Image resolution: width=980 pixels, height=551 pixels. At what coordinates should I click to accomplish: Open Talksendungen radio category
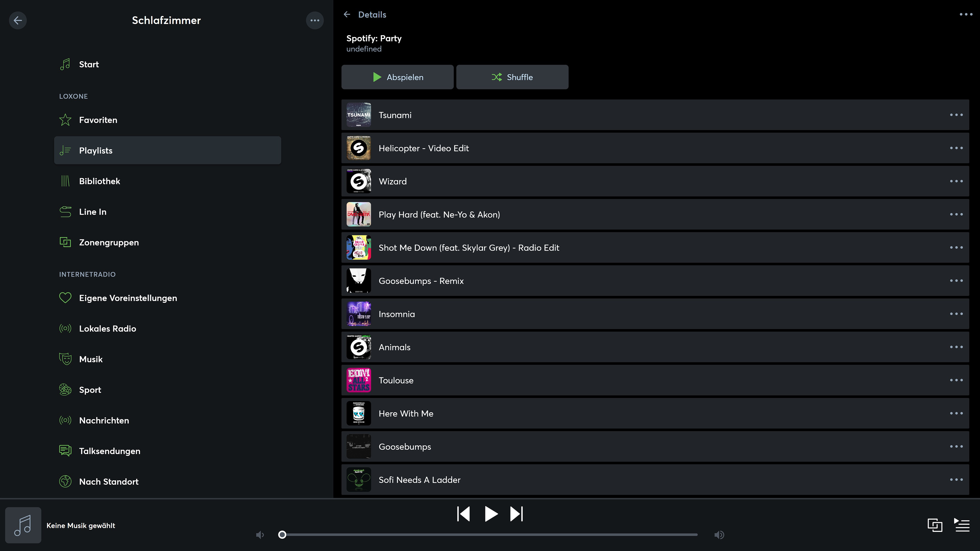[167, 451]
